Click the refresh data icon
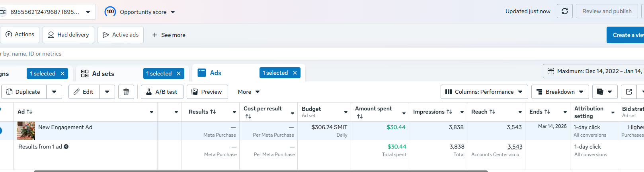The width and height of the screenshot is (644, 172). [564, 11]
